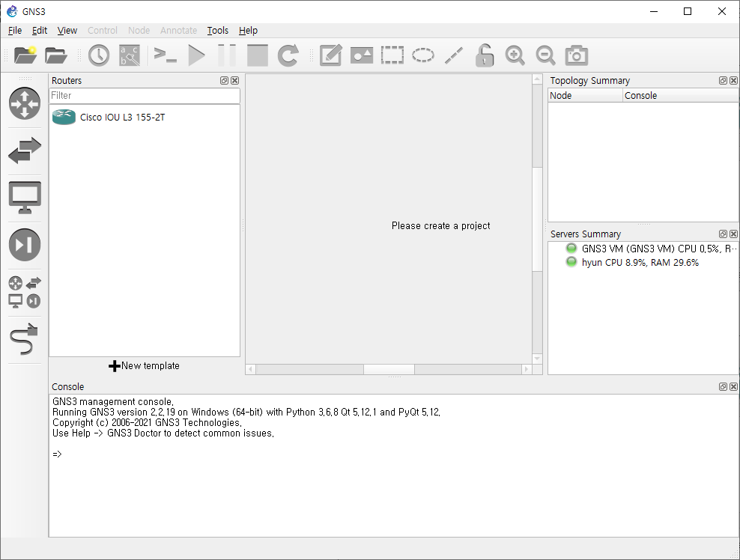
Task: Select the Add a link cable icon
Action: pyautogui.click(x=24, y=338)
